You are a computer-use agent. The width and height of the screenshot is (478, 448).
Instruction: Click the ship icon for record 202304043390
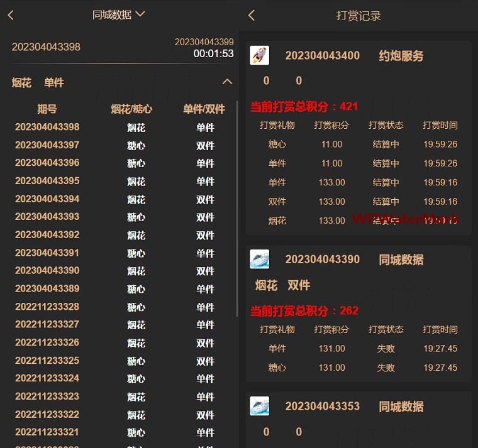point(260,260)
